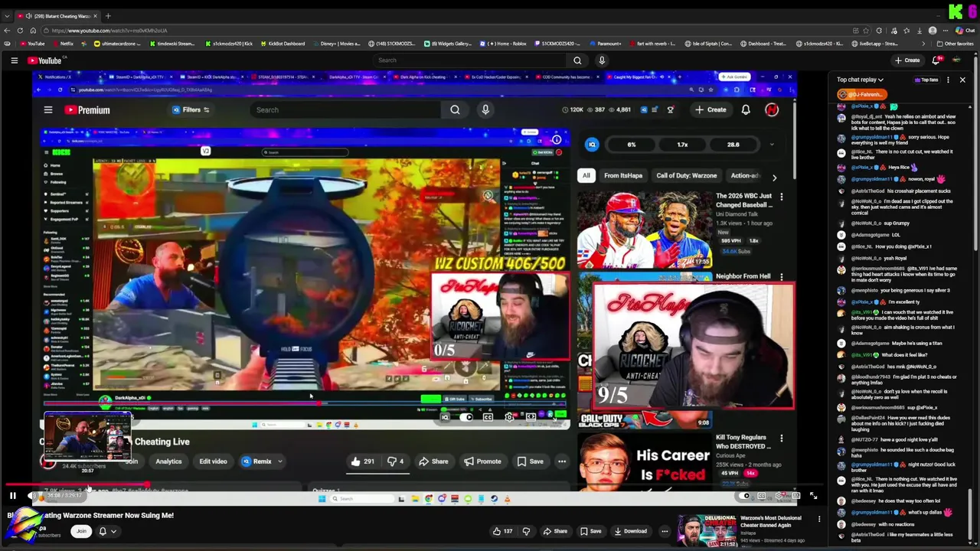The height and width of the screenshot is (551, 980).
Task: Seek on the red video progress bar
Action: tap(77, 485)
